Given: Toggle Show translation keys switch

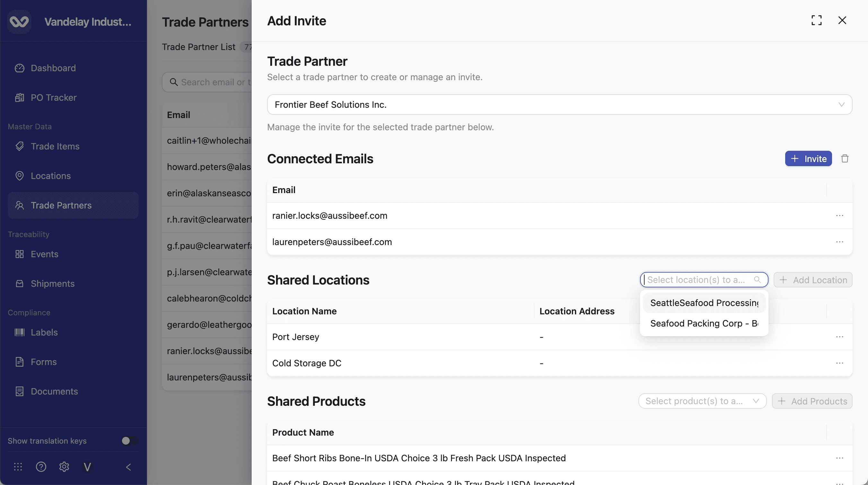Looking at the screenshot, I should point(129,440).
